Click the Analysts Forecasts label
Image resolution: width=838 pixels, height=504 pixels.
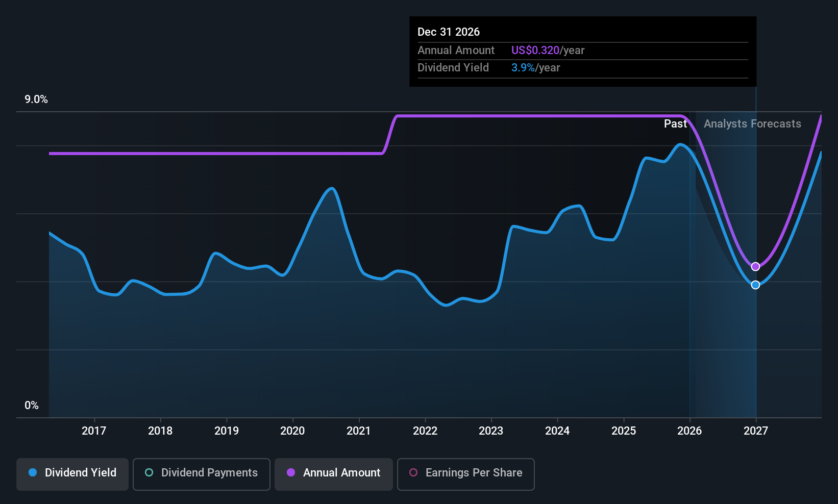point(752,123)
